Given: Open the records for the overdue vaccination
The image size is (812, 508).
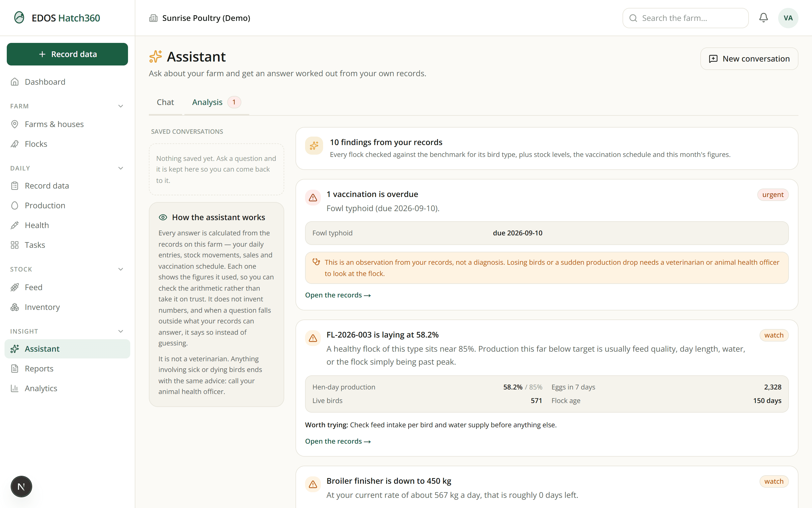Looking at the screenshot, I should (x=338, y=295).
